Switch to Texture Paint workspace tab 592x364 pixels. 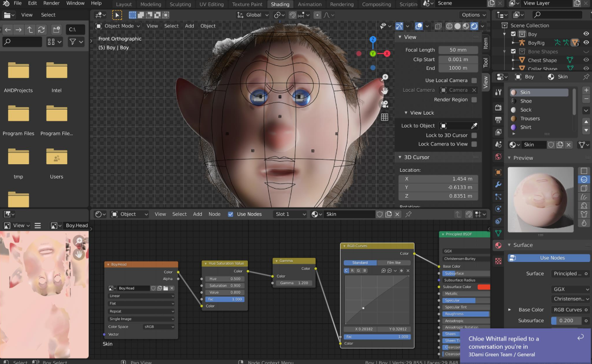247,4
